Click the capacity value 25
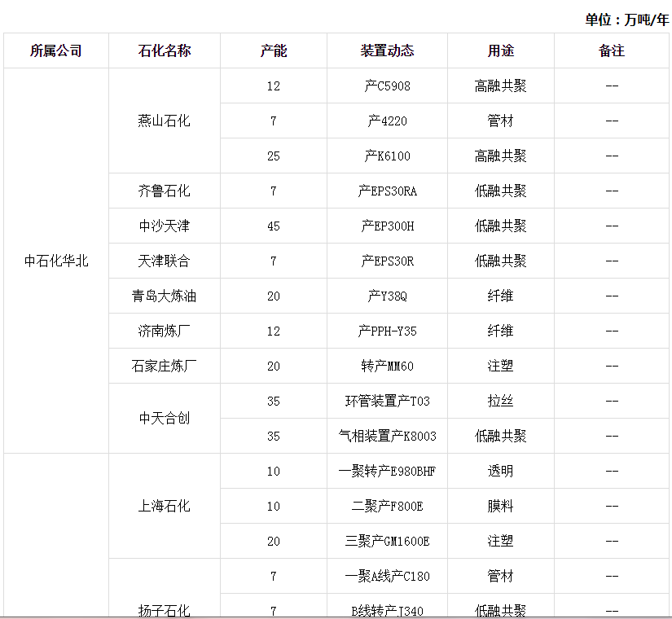 [274, 156]
